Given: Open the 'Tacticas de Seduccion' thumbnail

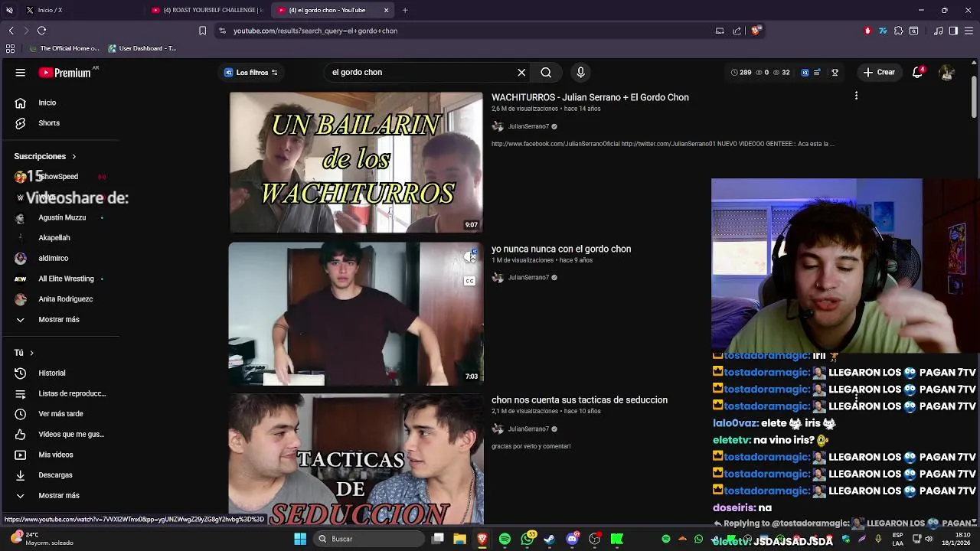Looking at the screenshot, I should tap(356, 459).
